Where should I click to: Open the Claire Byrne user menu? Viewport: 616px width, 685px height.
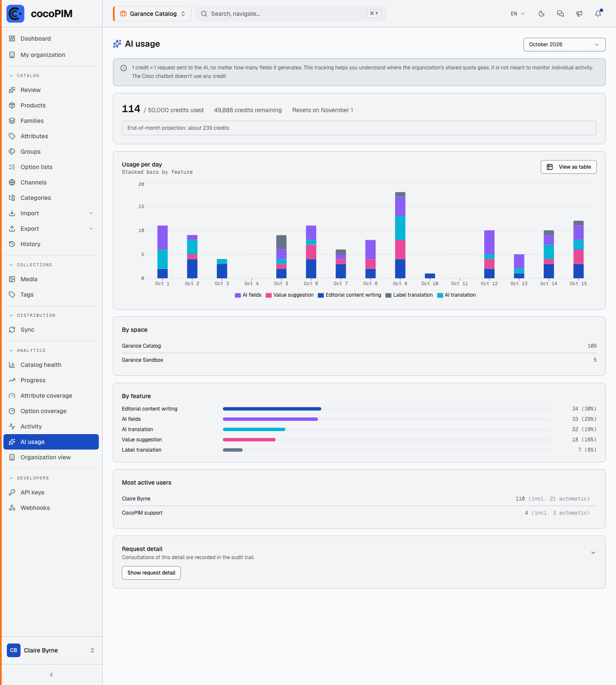[51, 650]
